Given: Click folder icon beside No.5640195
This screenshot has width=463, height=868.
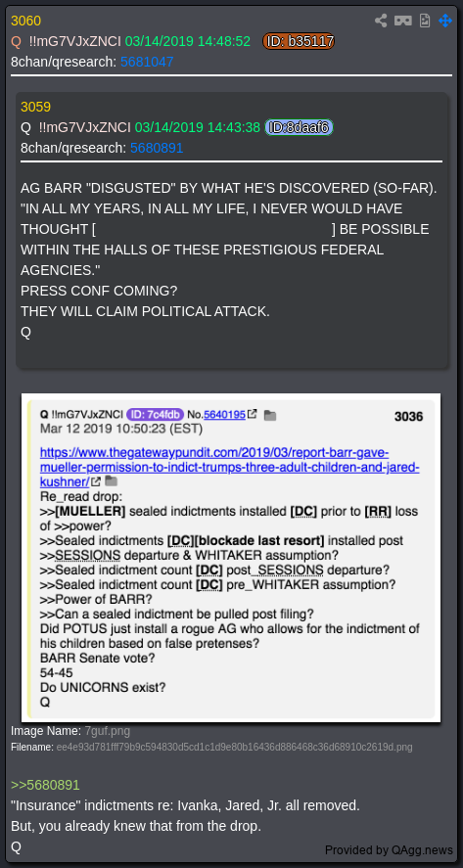Looking at the screenshot, I should [270, 415].
